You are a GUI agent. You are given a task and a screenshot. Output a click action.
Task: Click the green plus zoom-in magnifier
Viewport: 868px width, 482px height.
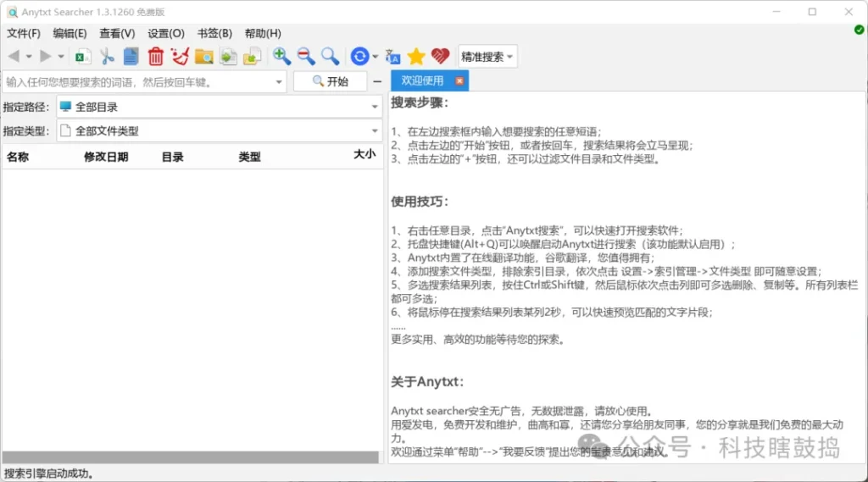tap(281, 56)
